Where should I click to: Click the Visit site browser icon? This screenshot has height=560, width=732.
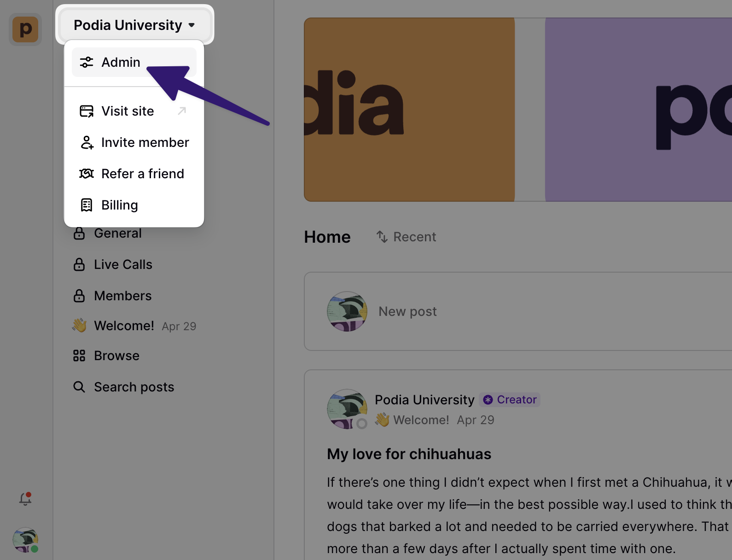[x=87, y=111]
